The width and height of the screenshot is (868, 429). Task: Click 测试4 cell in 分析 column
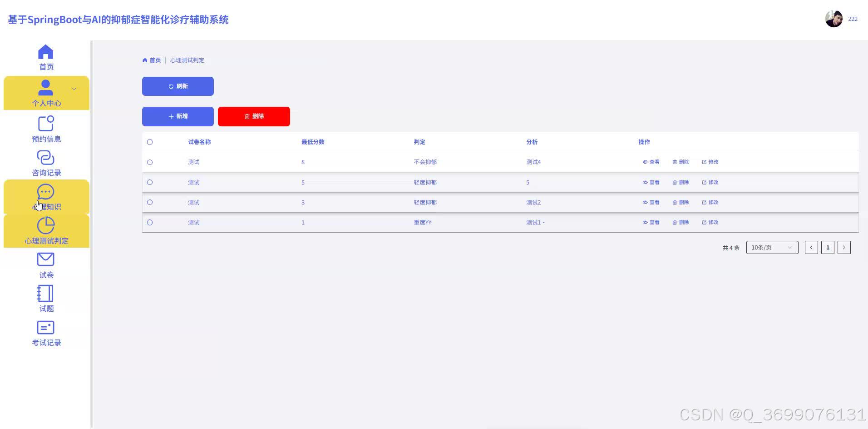click(x=533, y=162)
